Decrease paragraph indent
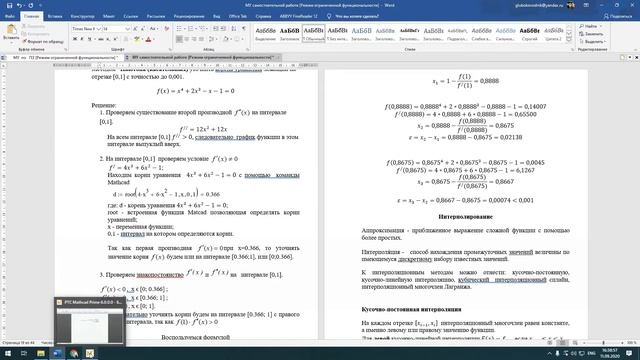This screenshot has width=640, height=360. point(216,29)
